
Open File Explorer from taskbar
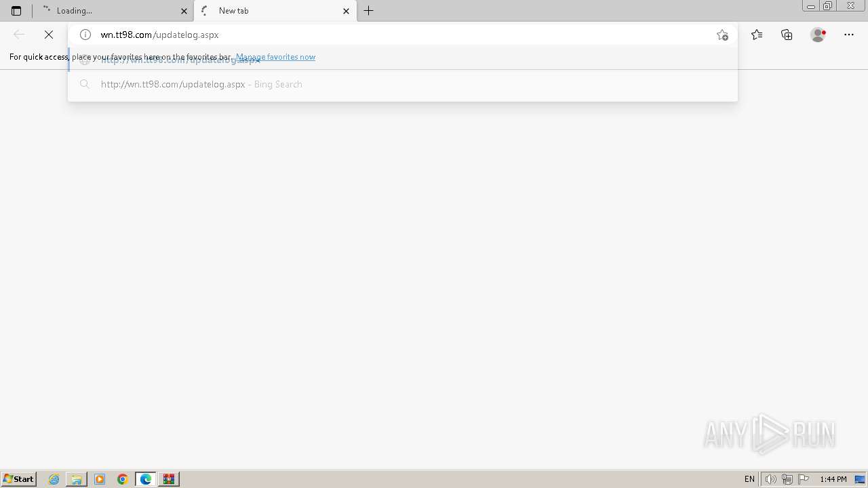coord(77,479)
